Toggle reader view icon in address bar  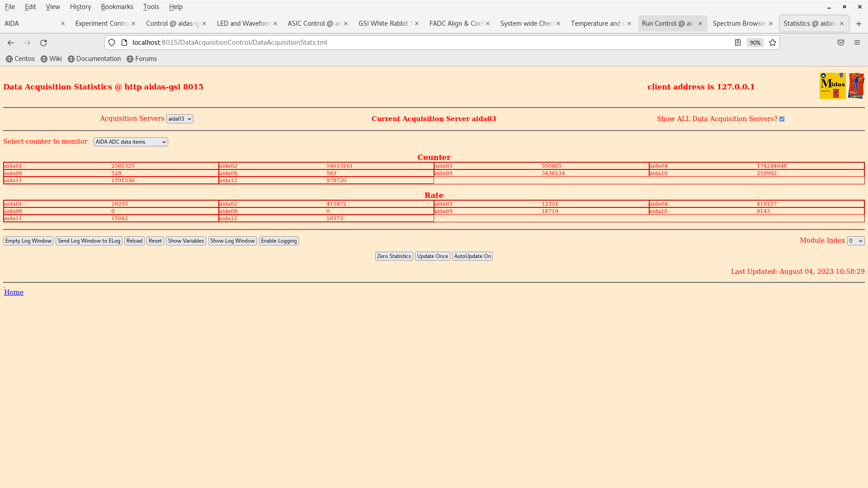tap(737, 42)
